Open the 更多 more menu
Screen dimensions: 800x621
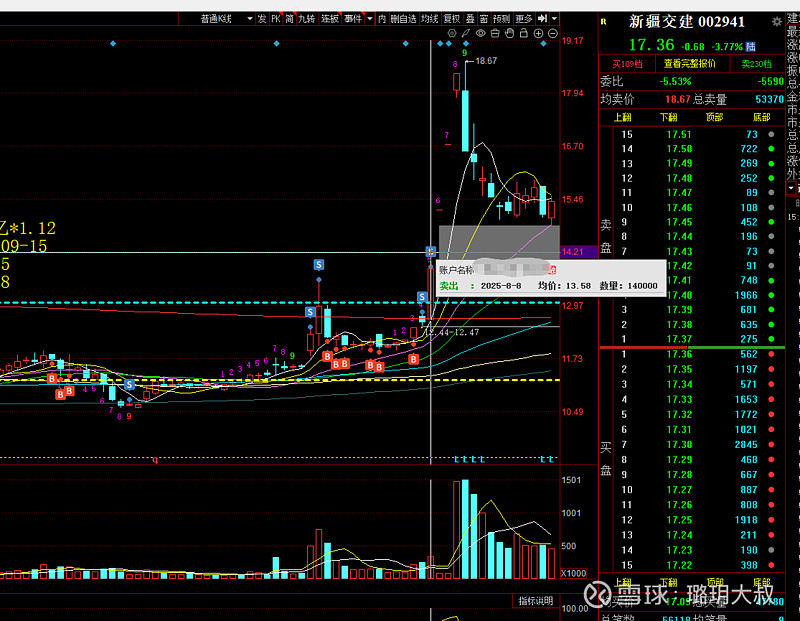[x=524, y=19]
